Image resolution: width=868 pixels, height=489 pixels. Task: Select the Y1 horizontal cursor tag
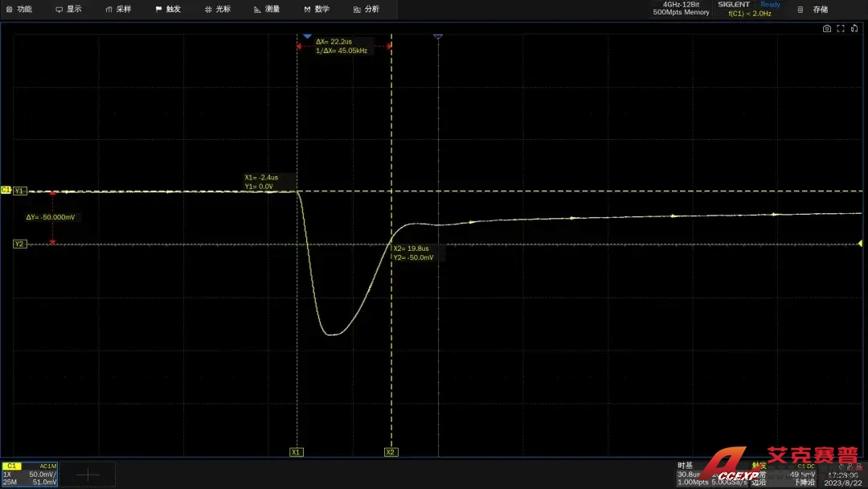[20, 191]
